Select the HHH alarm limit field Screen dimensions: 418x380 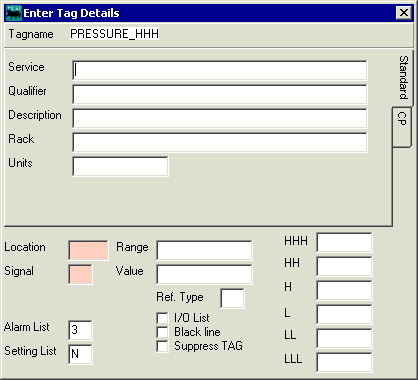pos(344,243)
